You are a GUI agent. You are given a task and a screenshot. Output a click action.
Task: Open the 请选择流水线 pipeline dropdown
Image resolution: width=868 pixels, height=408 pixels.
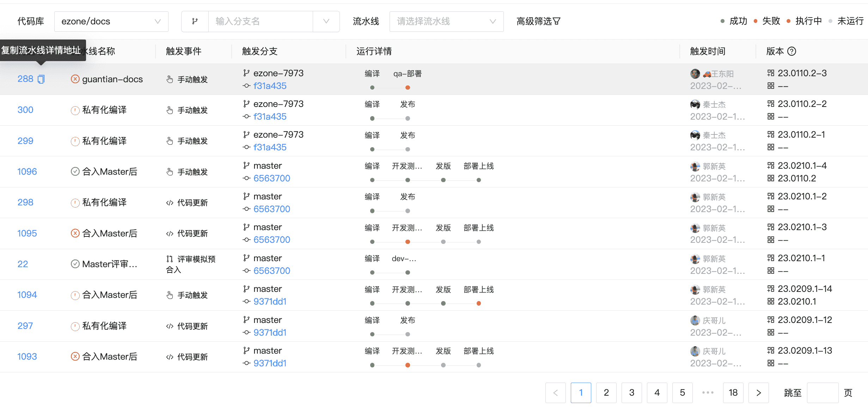coord(446,22)
